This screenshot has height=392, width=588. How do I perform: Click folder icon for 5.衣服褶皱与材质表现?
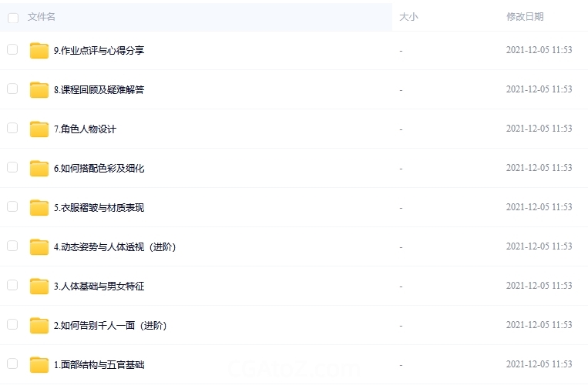coord(39,208)
